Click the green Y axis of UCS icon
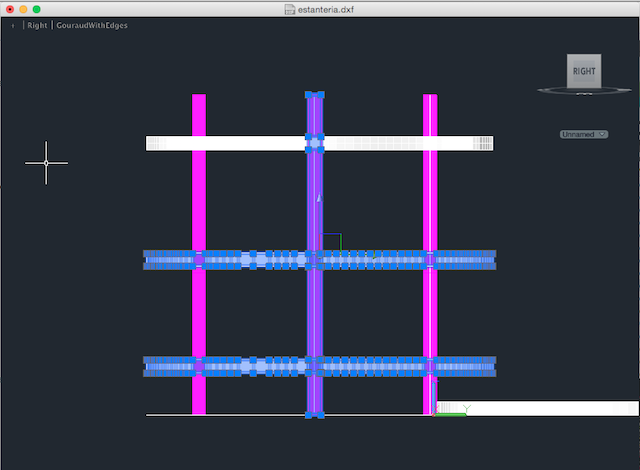The height and width of the screenshot is (470, 640). coord(450,415)
